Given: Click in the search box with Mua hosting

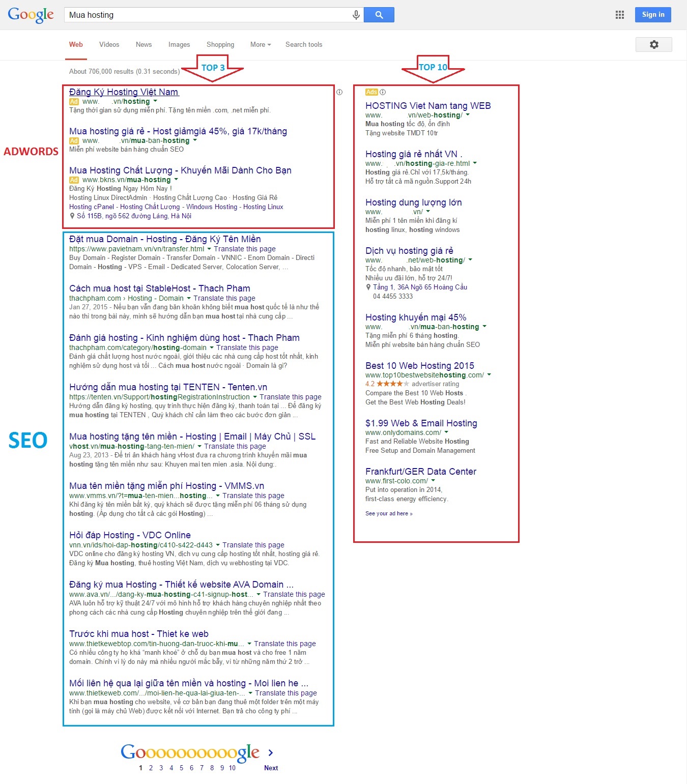Looking at the screenshot, I should [209, 15].
